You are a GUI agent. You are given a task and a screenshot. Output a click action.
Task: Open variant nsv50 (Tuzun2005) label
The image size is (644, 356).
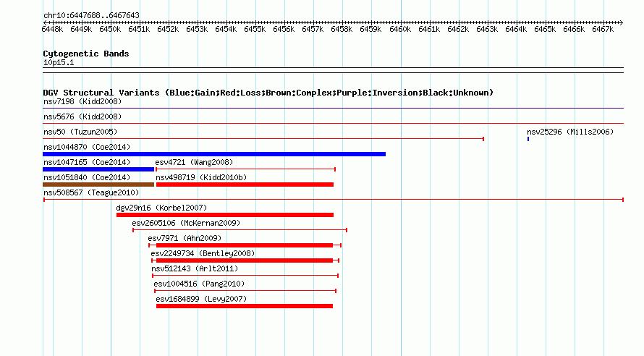click(x=80, y=132)
